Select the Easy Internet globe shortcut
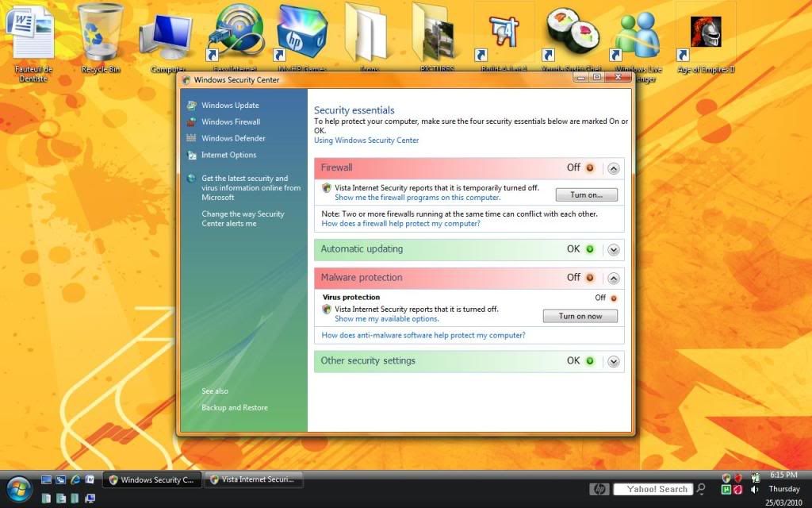 tap(235, 37)
